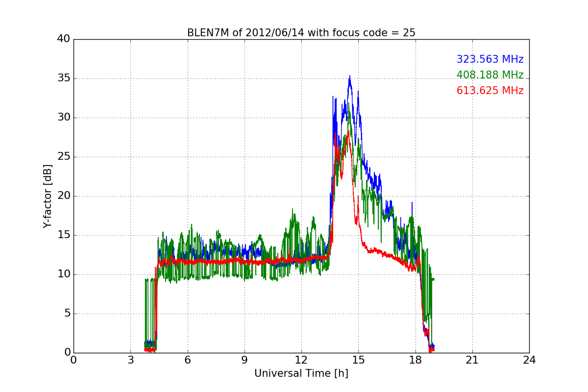Click the 'Universal Time [h]' axis label
Viewport: 588px width, 392px height.
301,373
